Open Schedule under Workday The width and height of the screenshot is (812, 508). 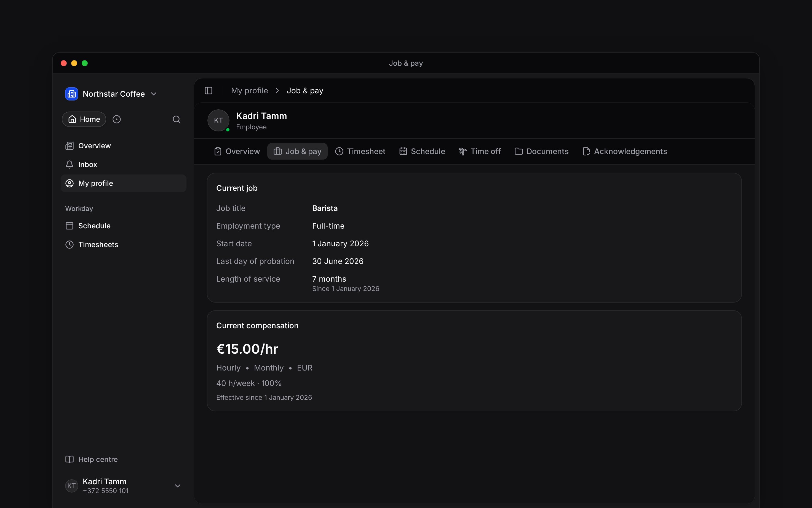124,226
